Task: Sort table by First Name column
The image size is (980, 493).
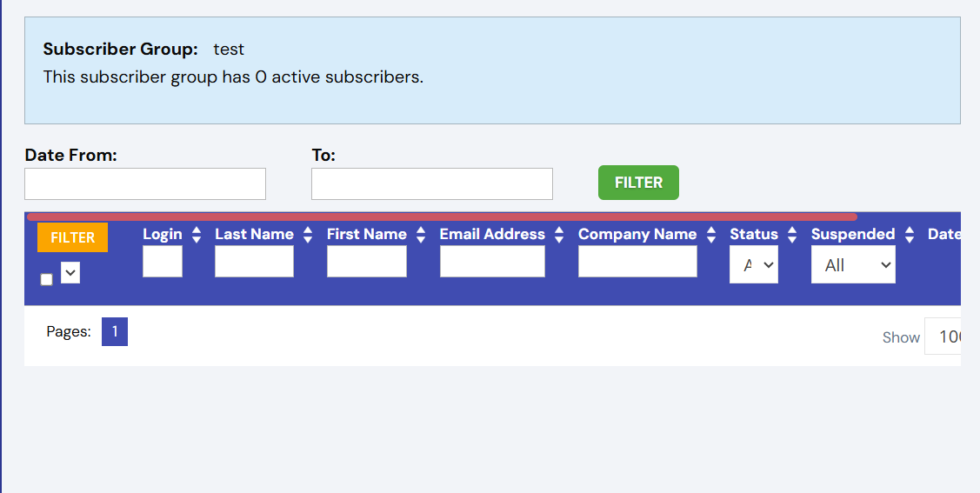Action: click(x=421, y=235)
